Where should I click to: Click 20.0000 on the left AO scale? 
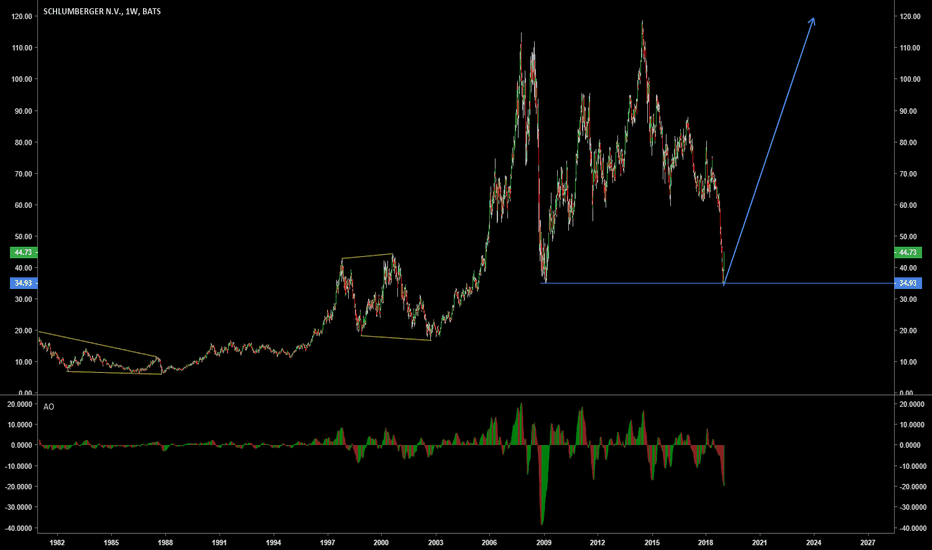pyautogui.click(x=20, y=404)
